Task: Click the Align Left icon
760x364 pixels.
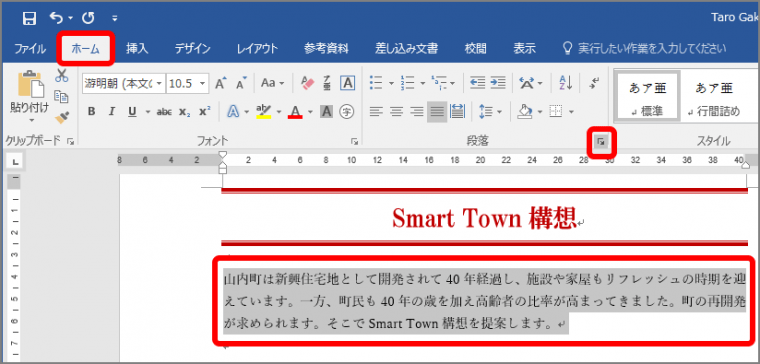Action: point(376,112)
